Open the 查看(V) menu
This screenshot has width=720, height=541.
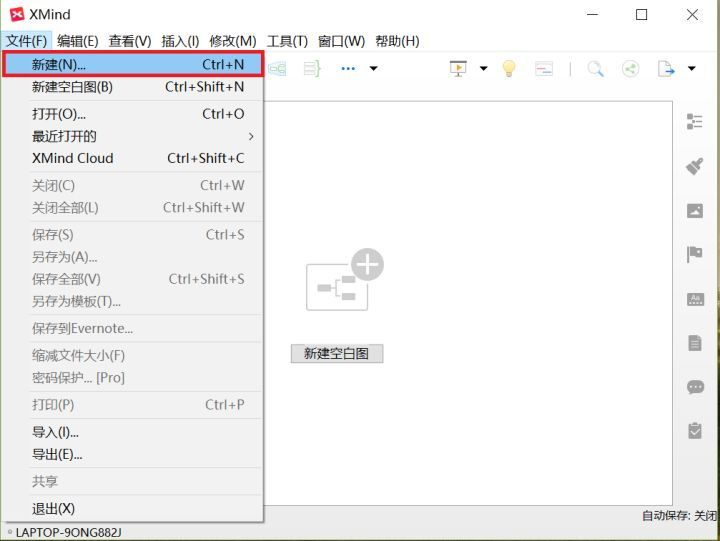[130, 41]
